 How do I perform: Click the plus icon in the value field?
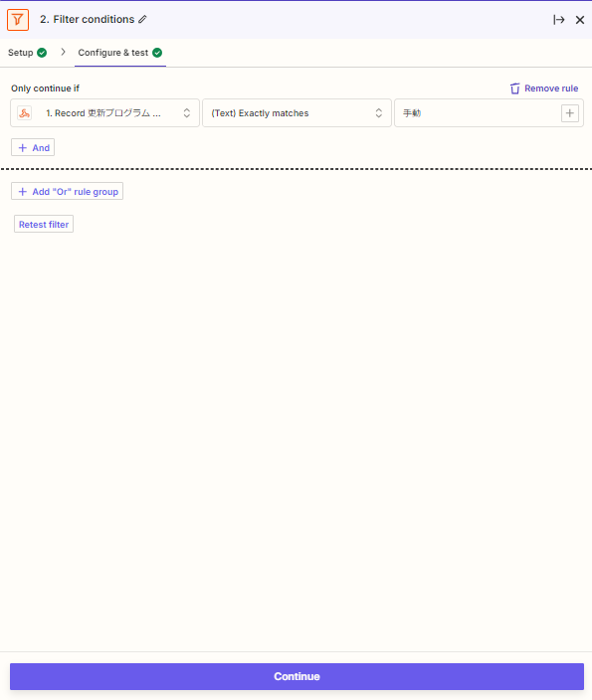click(570, 113)
